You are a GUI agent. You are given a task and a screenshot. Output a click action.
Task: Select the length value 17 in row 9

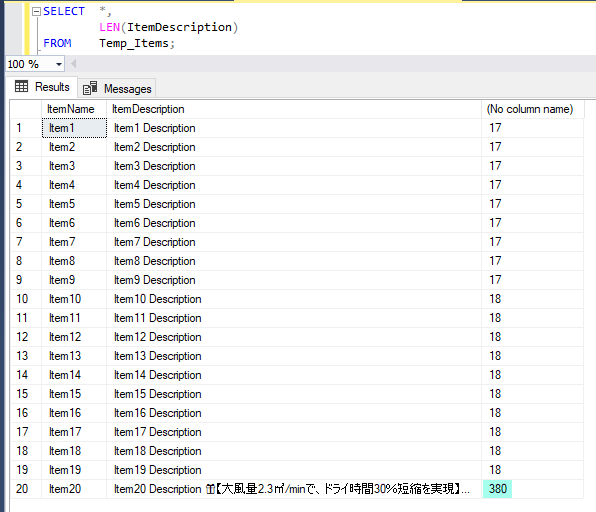click(x=532, y=280)
